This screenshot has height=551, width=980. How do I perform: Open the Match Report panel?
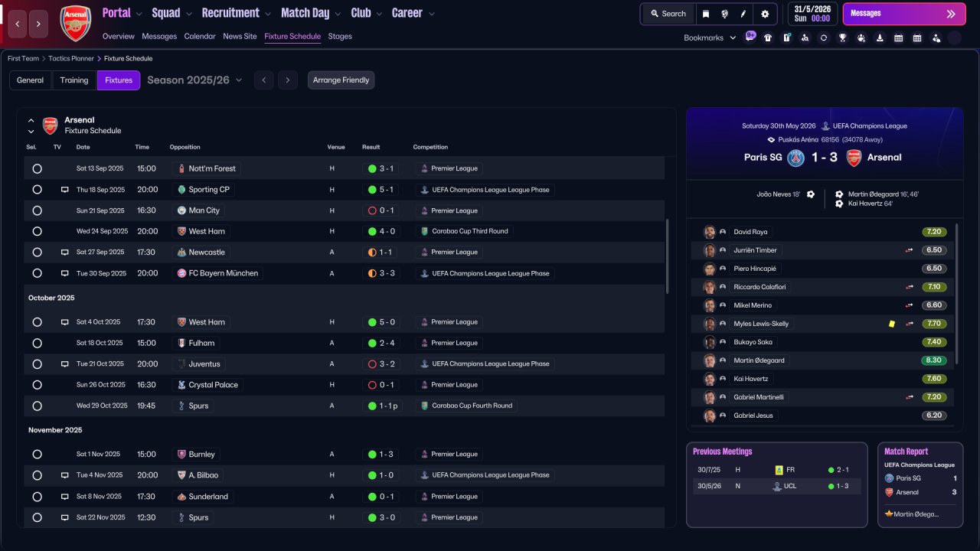[920, 484]
